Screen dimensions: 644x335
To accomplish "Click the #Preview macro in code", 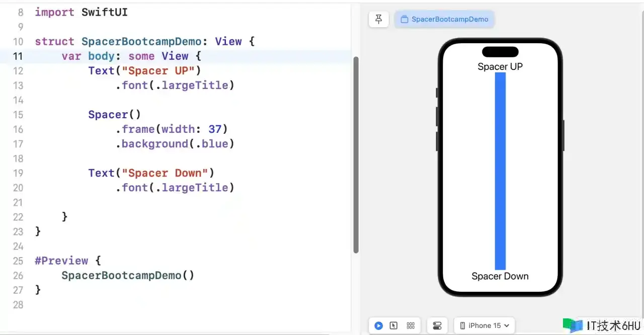I will click(61, 261).
